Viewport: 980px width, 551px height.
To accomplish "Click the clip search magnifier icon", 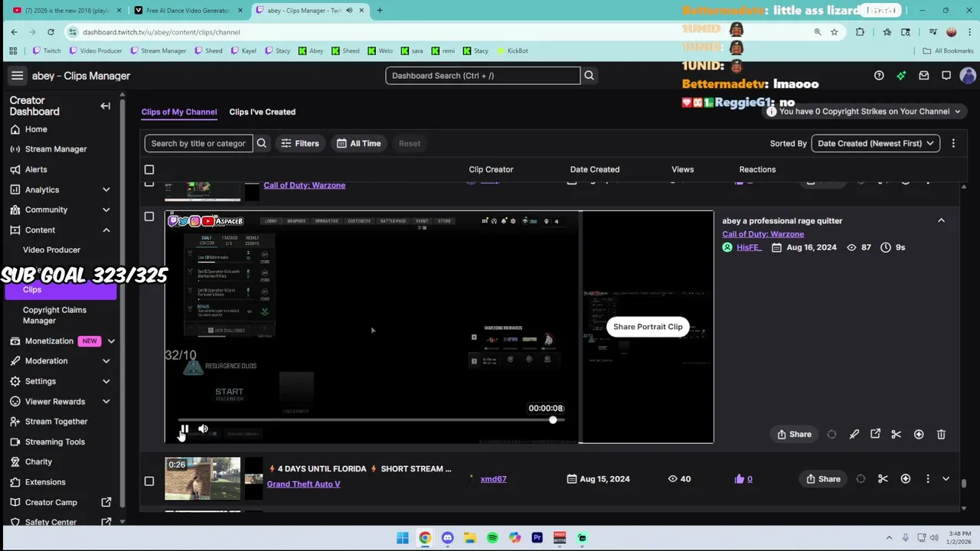I will (x=262, y=143).
